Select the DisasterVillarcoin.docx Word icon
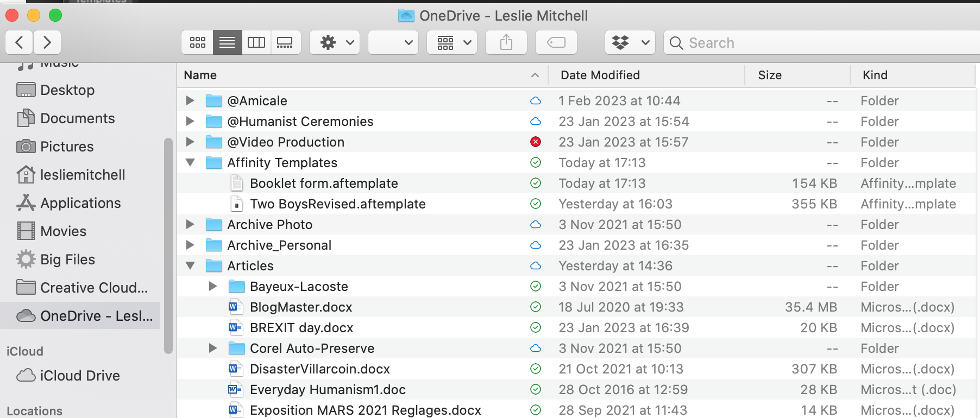The height and width of the screenshot is (418, 980). point(235,369)
